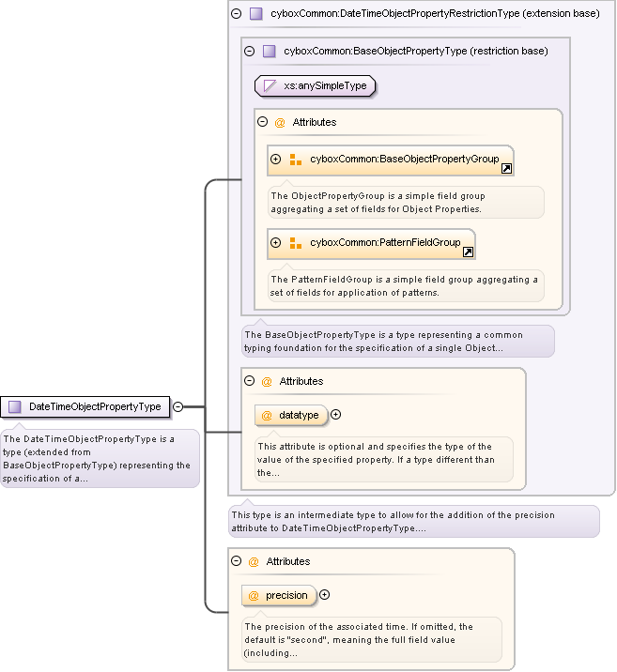Click the datatype attribute @ icon
Viewport: 617px width, 672px height.
[267, 415]
